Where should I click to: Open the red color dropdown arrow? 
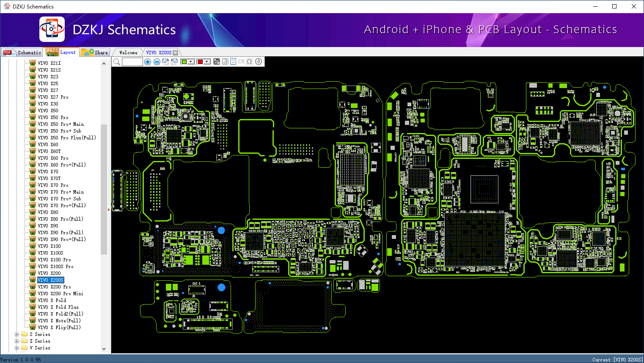tap(207, 62)
